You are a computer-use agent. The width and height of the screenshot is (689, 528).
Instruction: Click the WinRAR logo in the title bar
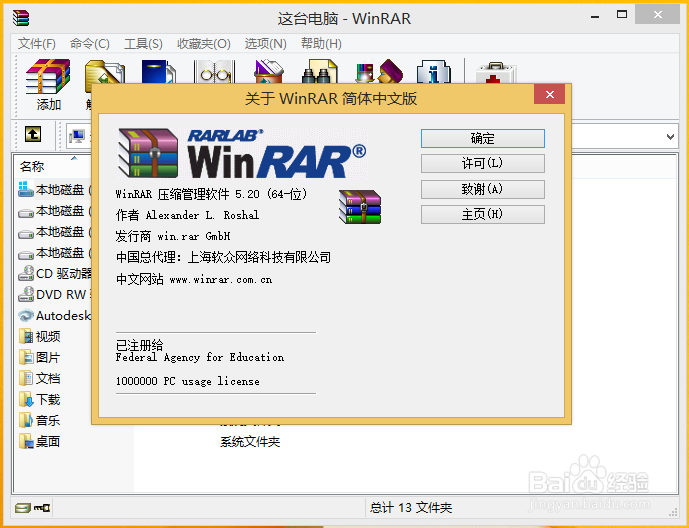(21, 18)
